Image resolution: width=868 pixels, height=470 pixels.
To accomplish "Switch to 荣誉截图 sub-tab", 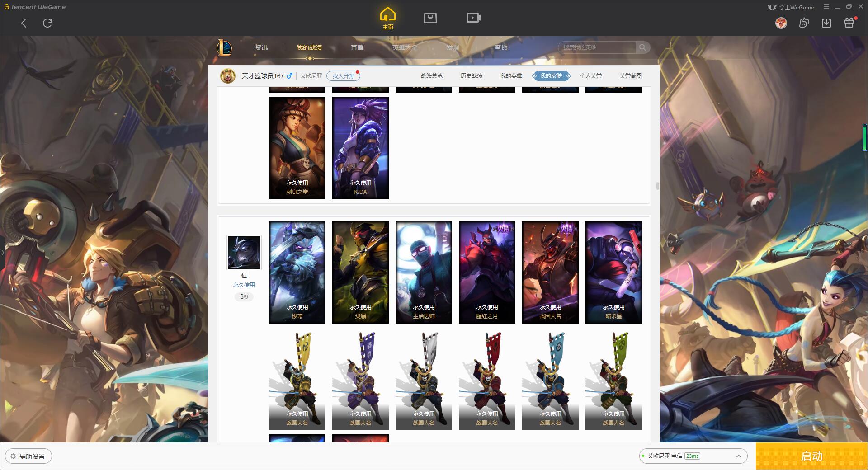I will (x=631, y=76).
